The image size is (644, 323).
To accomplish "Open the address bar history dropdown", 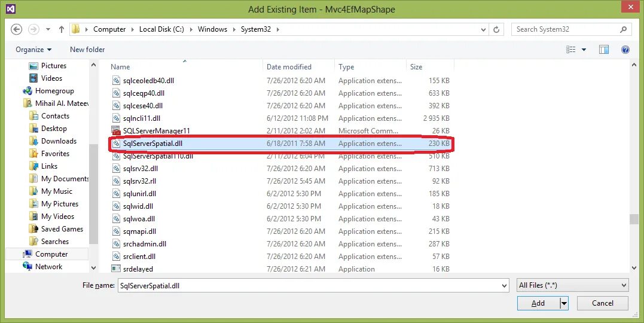I will [x=483, y=29].
